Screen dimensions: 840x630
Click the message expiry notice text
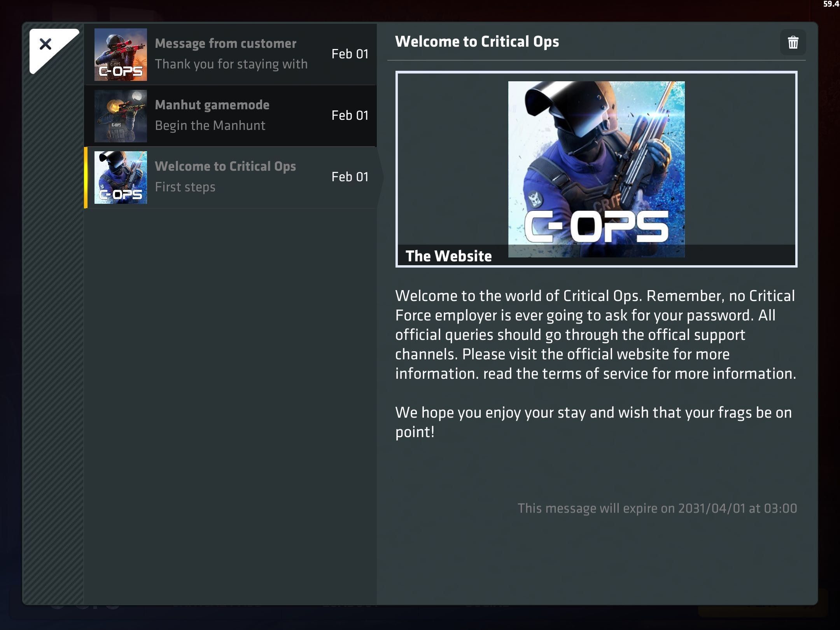click(x=657, y=508)
